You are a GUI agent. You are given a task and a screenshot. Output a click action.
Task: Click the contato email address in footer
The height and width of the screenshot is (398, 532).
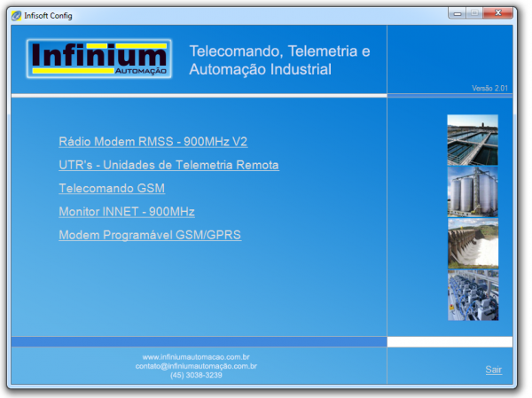[x=196, y=365]
